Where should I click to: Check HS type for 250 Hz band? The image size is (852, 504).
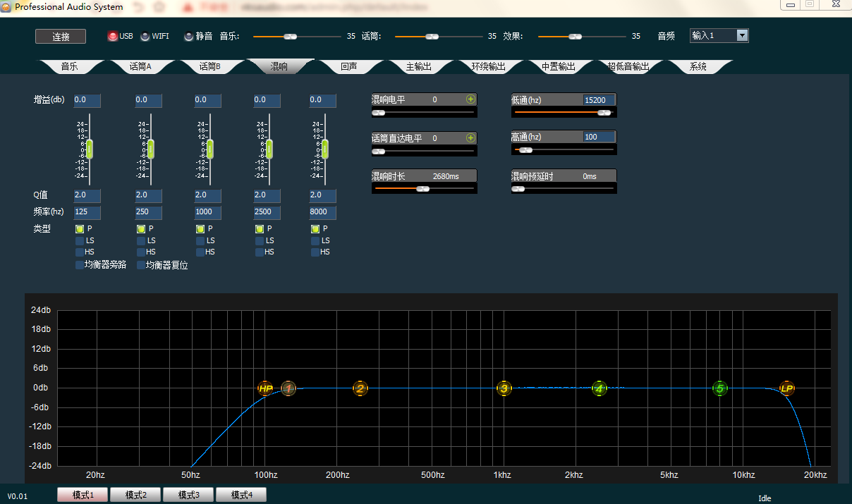141,252
